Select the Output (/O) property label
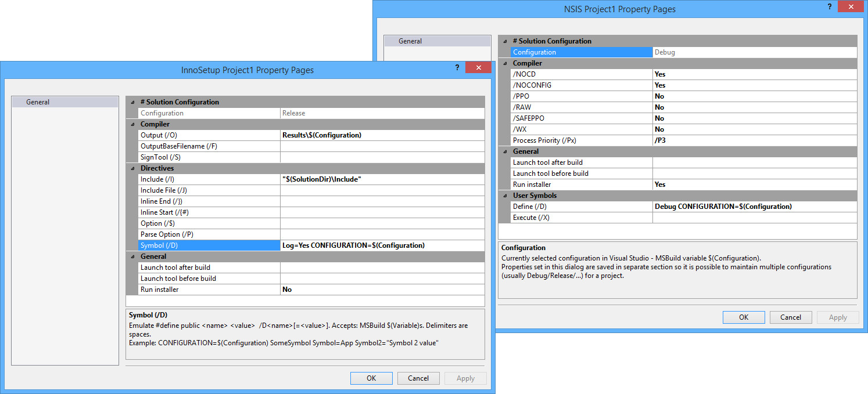The image size is (868, 394). (x=209, y=135)
